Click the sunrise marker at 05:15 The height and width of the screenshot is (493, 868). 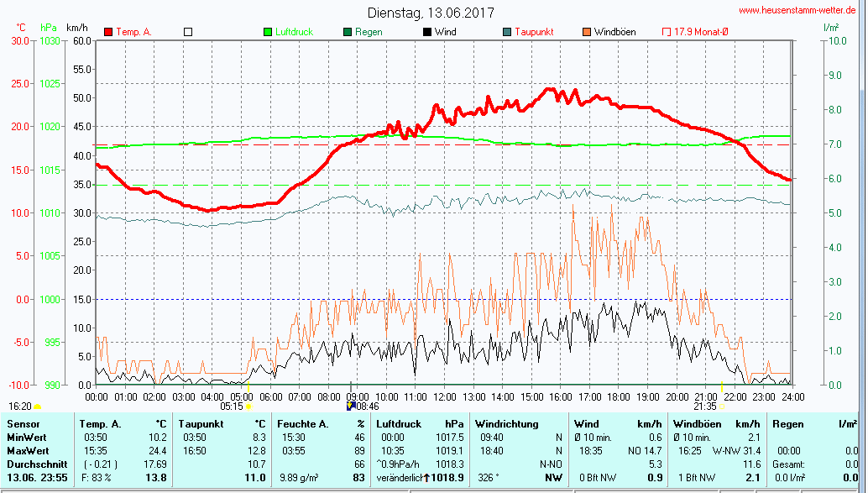[249, 406]
